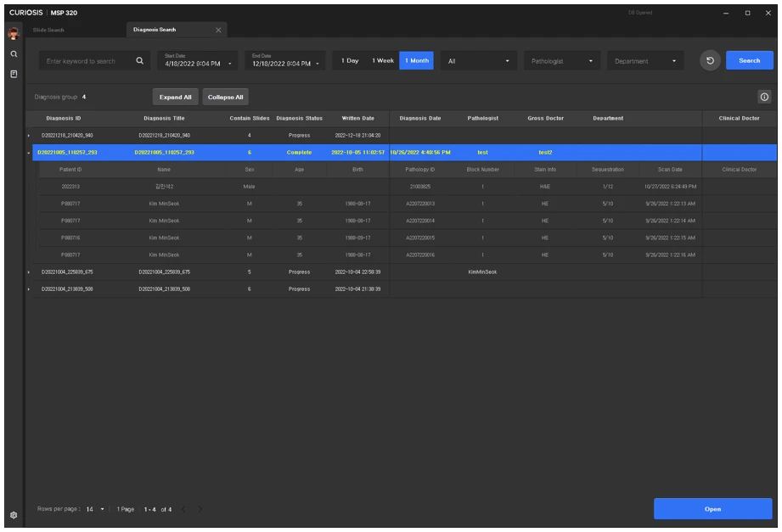
Task: Click scan date 10/27/2022 6:24:49 PM
Action: click(670, 187)
